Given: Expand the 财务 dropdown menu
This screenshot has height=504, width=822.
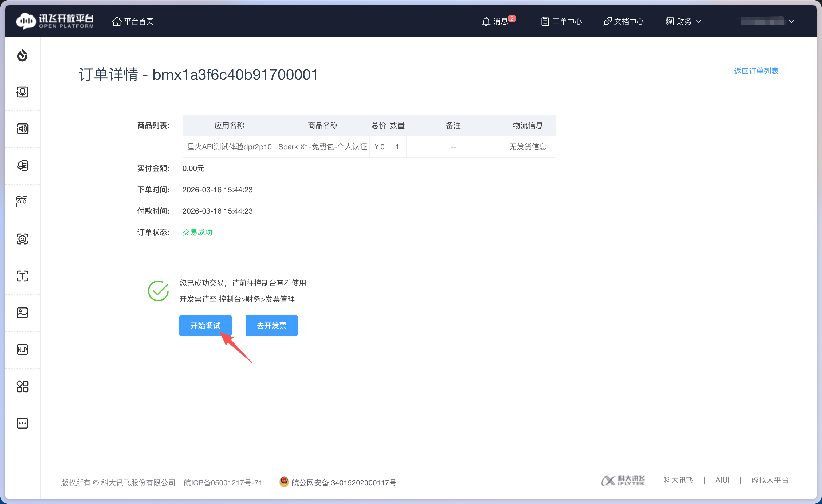Looking at the screenshot, I should click(683, 21).
